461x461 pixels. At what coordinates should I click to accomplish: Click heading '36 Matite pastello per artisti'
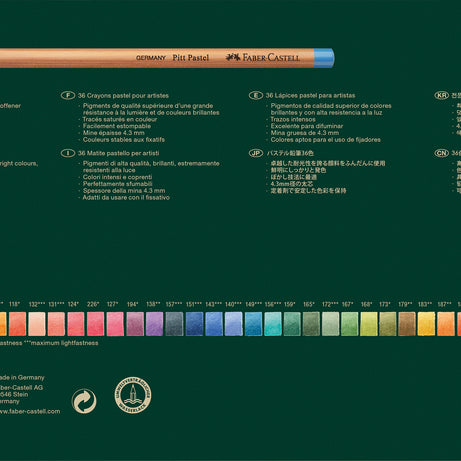pos(118,153)
